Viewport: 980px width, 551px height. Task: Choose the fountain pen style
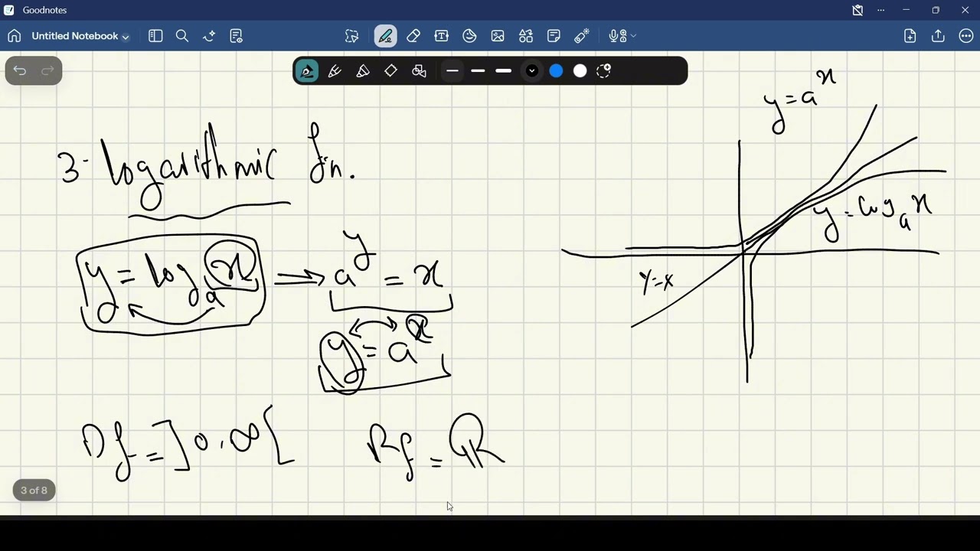point(307,71)
